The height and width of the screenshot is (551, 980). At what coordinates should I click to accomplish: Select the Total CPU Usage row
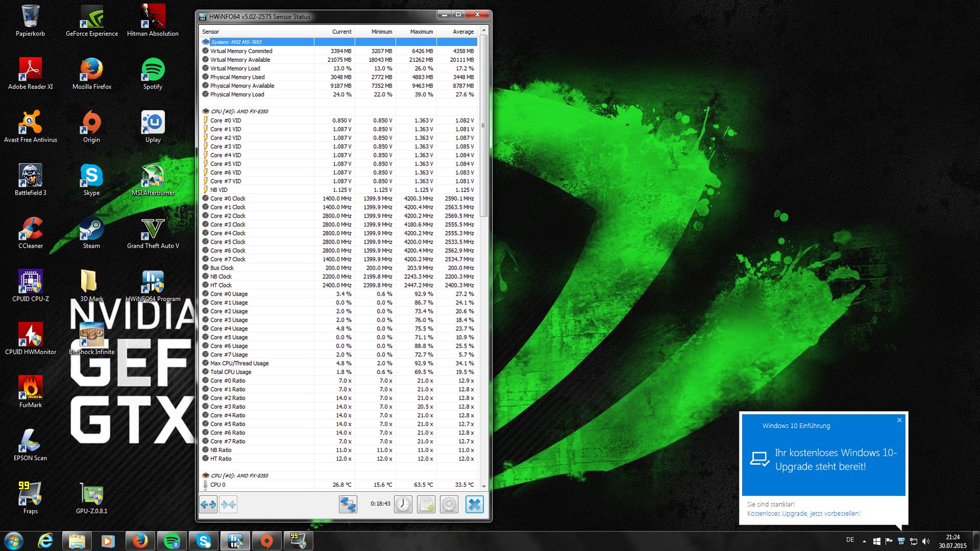tap(339, 372)
